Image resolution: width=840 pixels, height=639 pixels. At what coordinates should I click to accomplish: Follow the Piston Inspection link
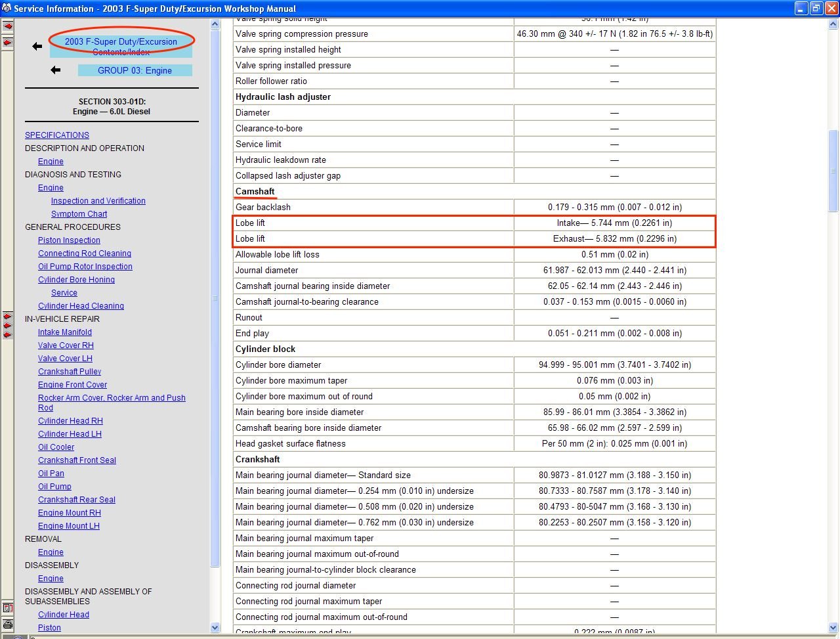(68, 240)
